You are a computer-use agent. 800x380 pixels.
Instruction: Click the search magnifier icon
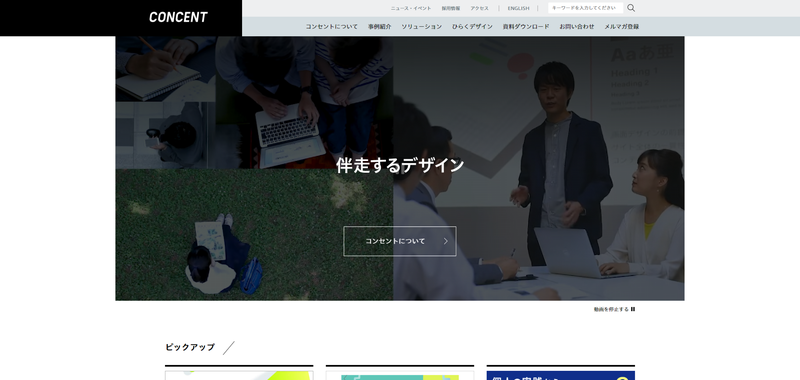pyautogui.click(x=631, y=8)
